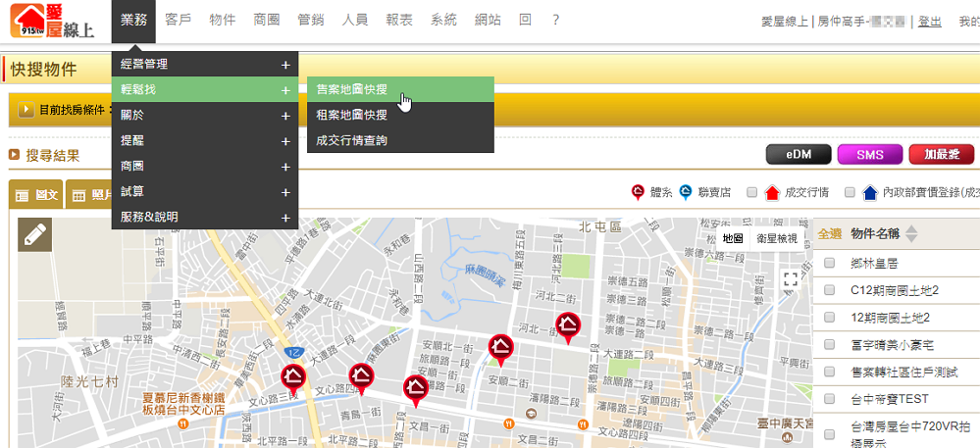
Task: Select 售案地圖快搜 from the submenu
Action: [351, 89]
